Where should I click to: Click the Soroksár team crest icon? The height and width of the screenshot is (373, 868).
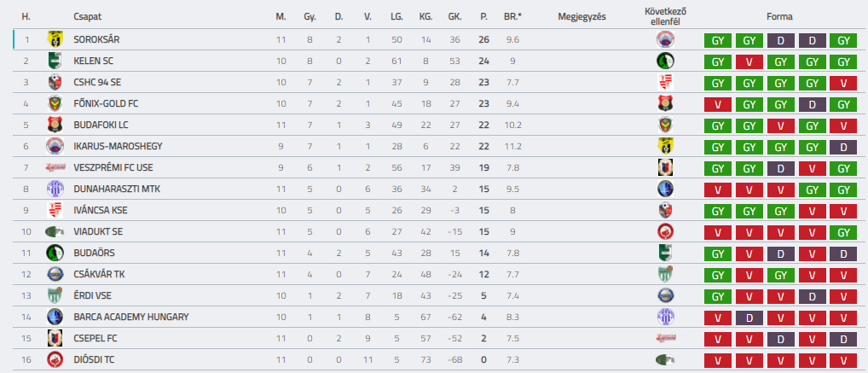click(x=55, y=39)
